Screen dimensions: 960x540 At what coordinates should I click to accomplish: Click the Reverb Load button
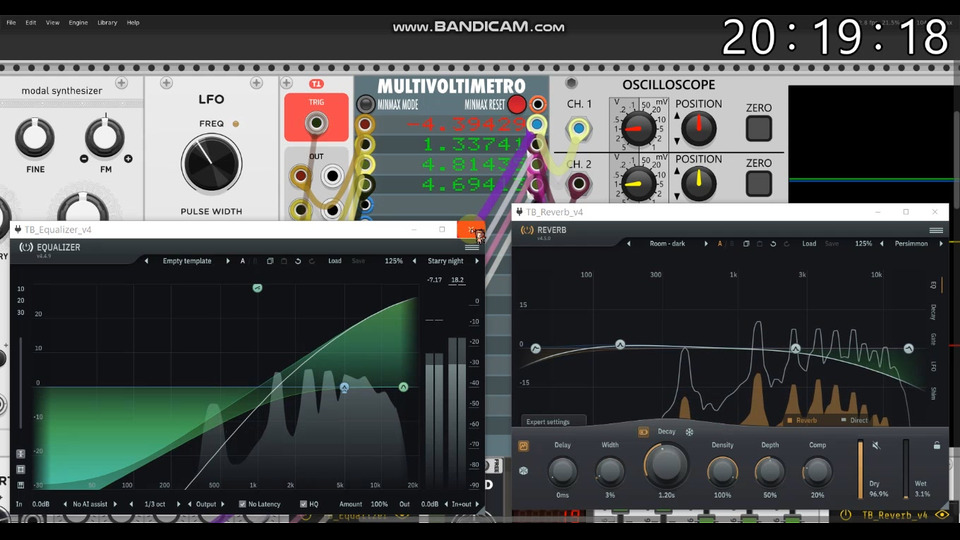coord(809,244)
